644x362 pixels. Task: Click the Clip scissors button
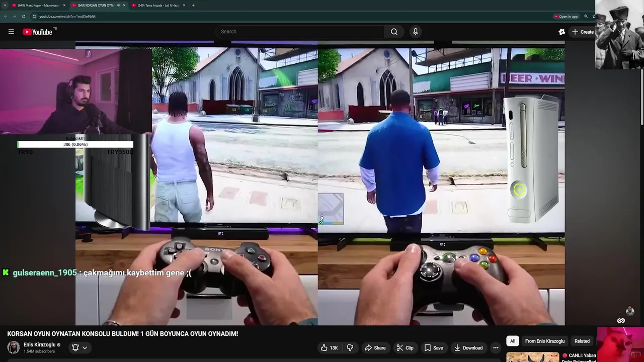[405, 348]
